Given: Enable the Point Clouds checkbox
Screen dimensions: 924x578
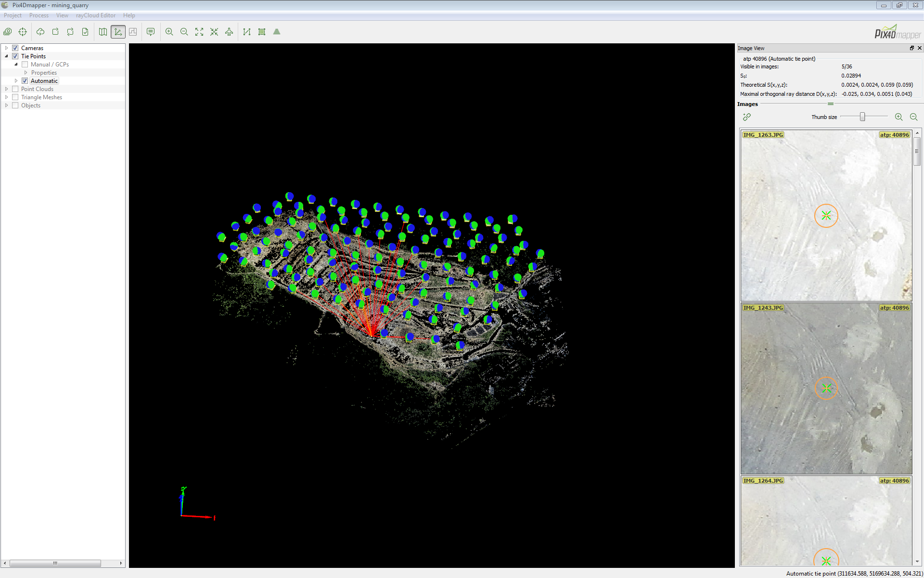Looking at the screenshot, I should click(15, 89).
